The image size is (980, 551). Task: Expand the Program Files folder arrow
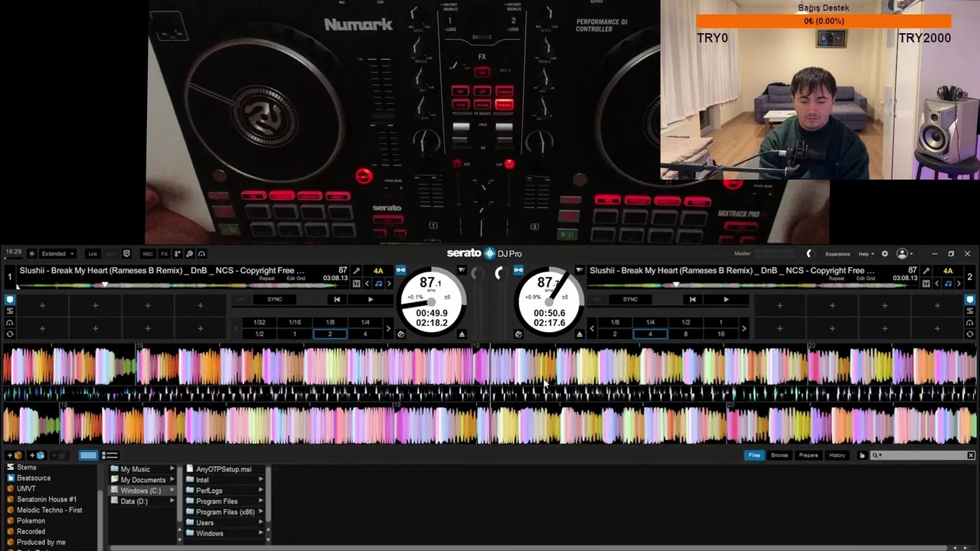pos(261,501)
